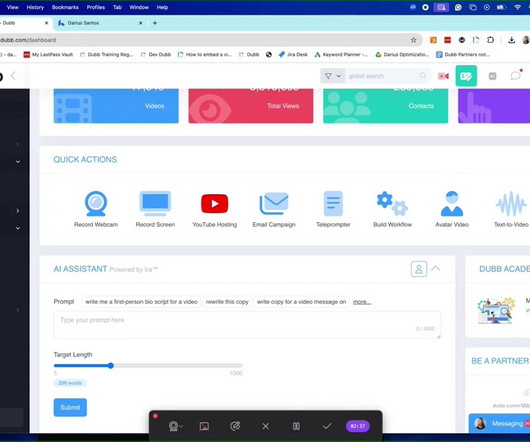Click the green share icon in header
Screen dimensions: 530x442
click(466, 76)
